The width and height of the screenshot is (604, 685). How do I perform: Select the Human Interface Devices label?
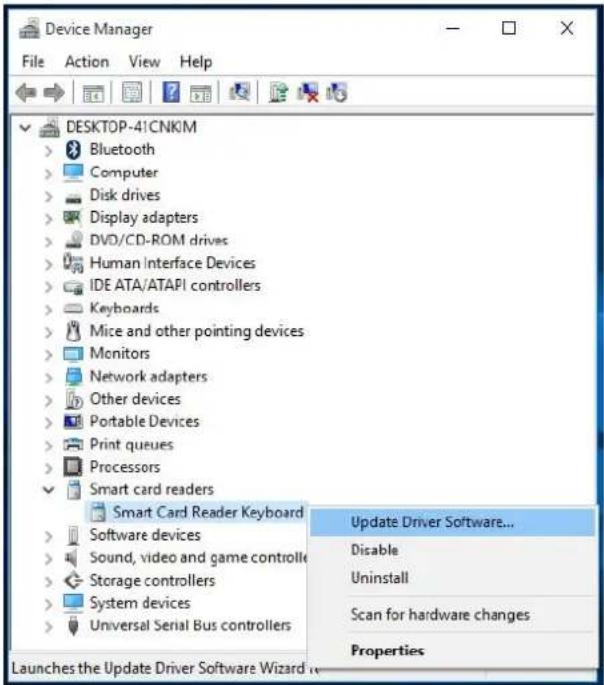click(x=173, y=263)
